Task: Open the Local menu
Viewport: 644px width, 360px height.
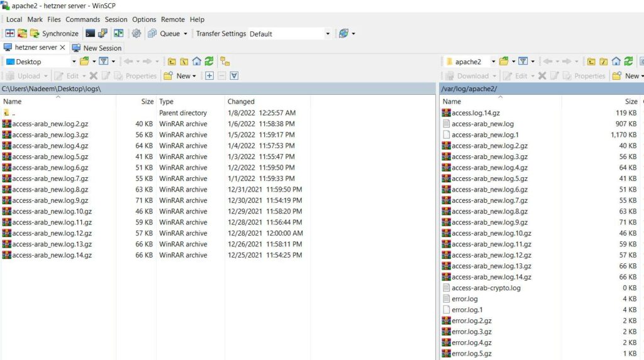Action: [14, 19]
